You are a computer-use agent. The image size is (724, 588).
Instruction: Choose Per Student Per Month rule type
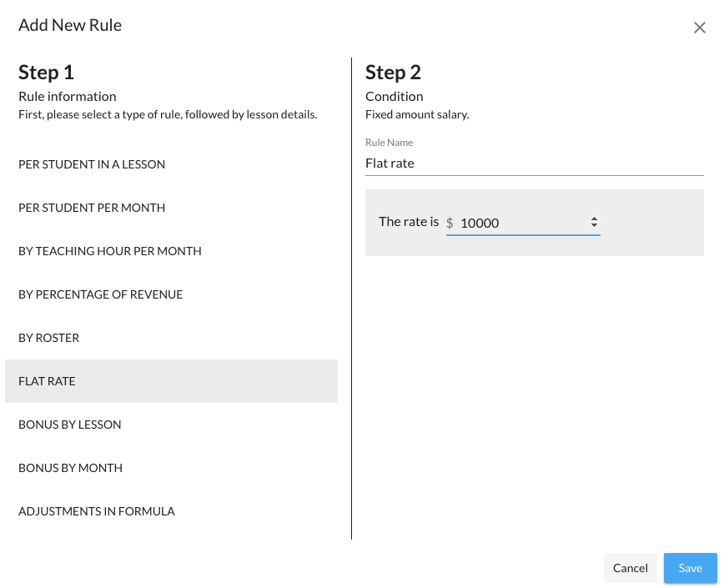point(92,208)
